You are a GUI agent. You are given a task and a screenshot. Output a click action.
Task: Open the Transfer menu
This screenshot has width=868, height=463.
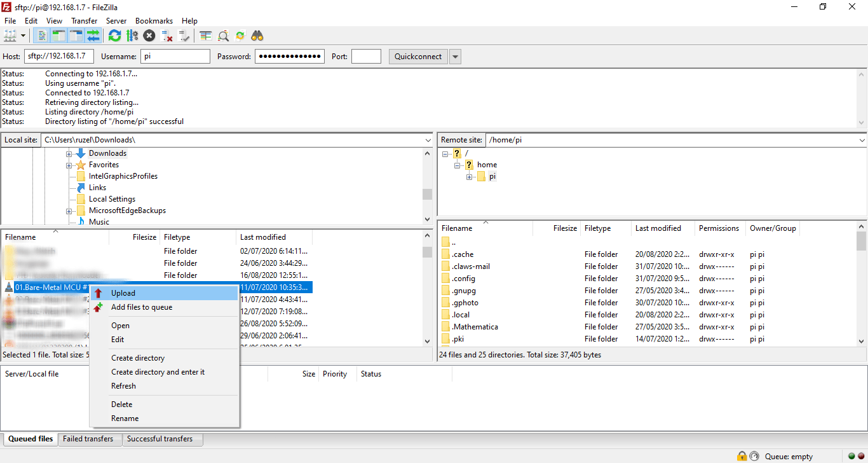click(84, 20)
